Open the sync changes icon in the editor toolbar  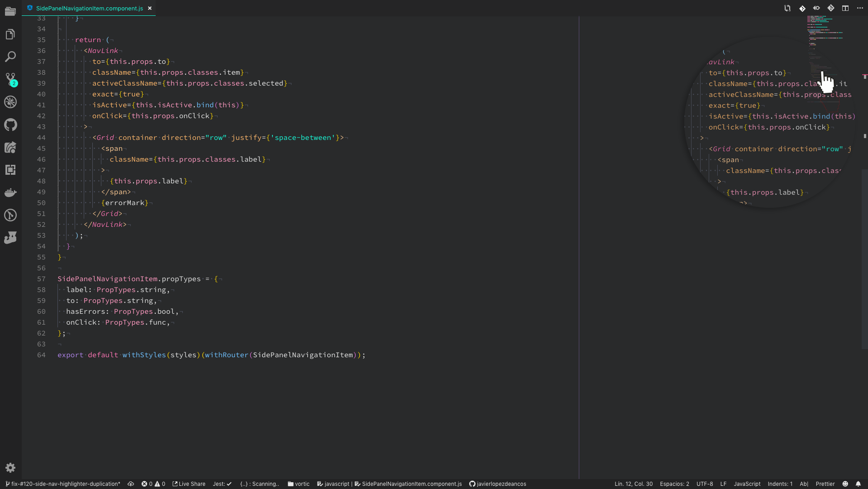(787, 8)
